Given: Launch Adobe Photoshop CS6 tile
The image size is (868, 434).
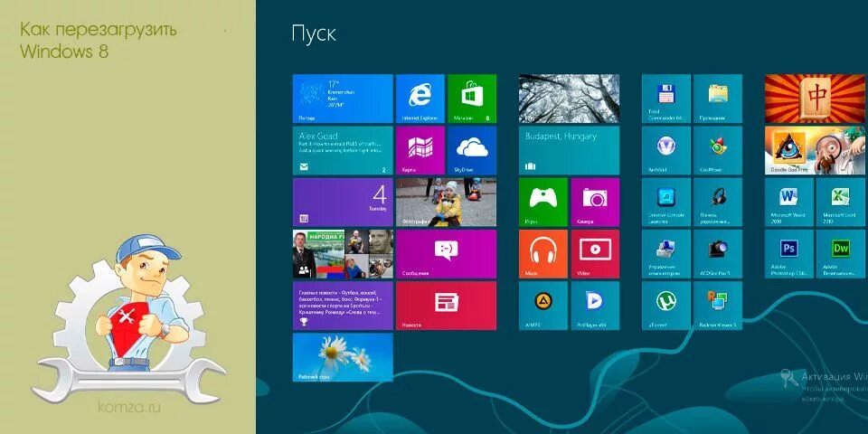Looking at the screenshot, I should point(789,254).
